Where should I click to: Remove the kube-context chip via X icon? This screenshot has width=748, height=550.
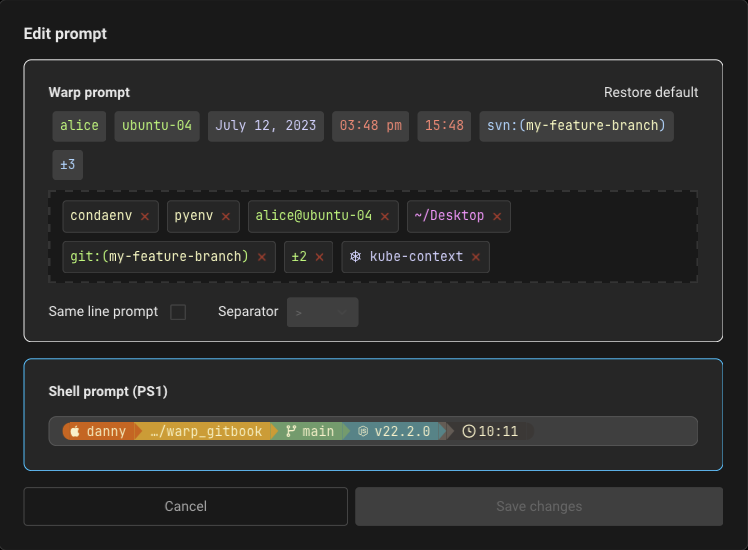click(476, 257)
